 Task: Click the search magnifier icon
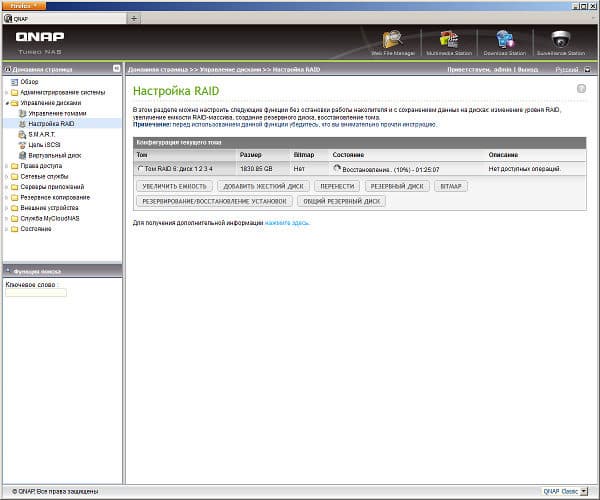click(x=8, y=271)
